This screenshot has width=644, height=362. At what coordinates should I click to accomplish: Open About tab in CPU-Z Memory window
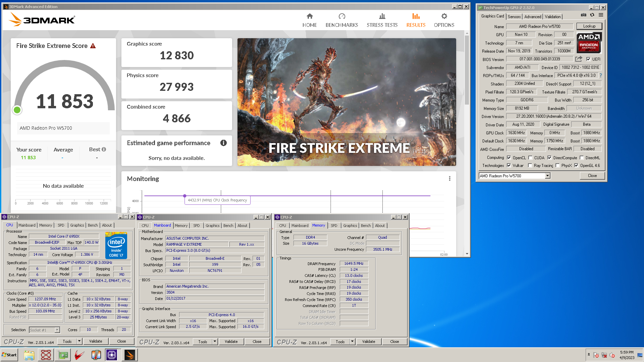[380, 226]
